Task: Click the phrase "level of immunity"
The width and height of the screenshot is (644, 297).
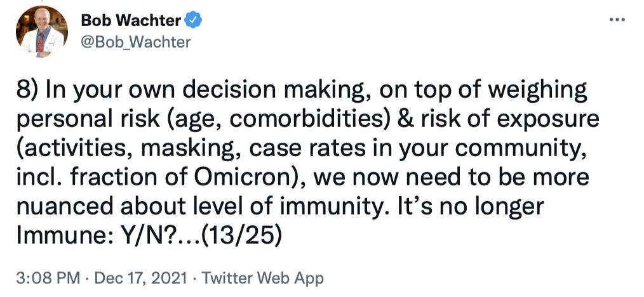Action: [x=295, y=206]
